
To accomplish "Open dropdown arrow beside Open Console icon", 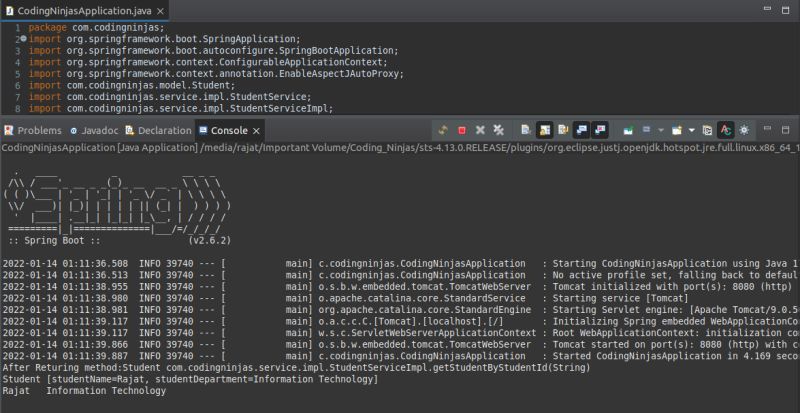I will click(691, 130).
